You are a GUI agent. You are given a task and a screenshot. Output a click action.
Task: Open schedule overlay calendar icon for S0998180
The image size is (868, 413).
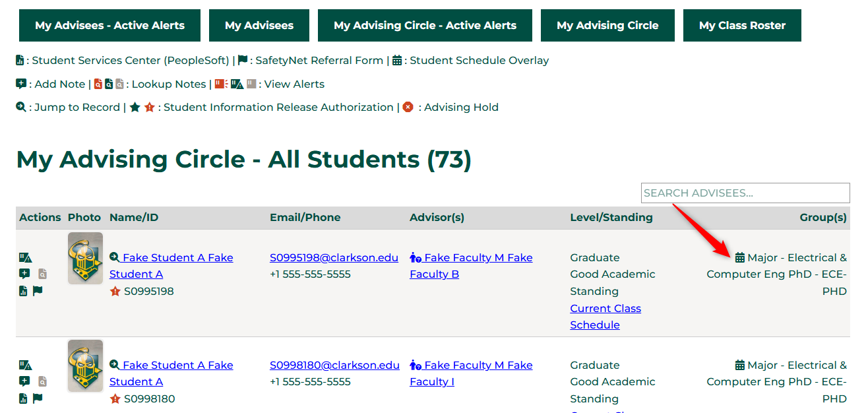740,365
